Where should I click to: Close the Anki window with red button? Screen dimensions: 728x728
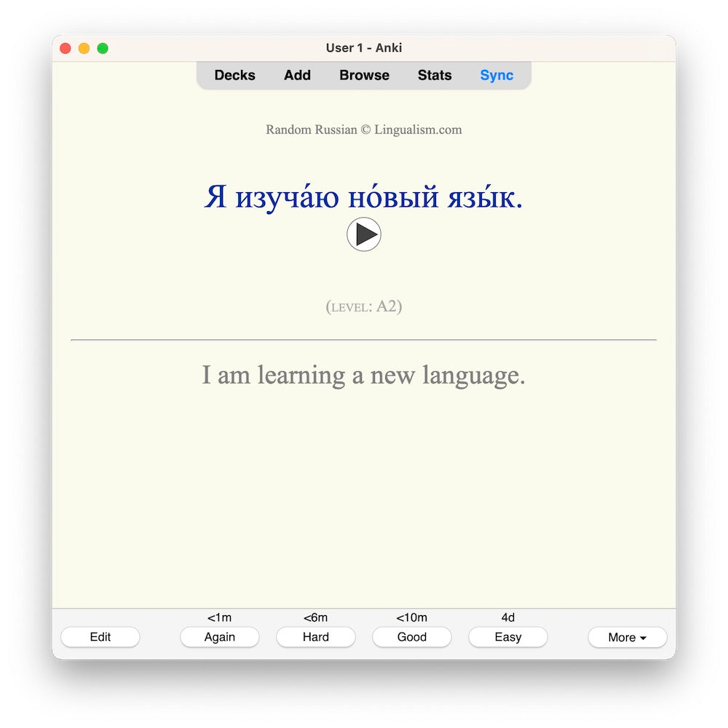pos(66,48)
